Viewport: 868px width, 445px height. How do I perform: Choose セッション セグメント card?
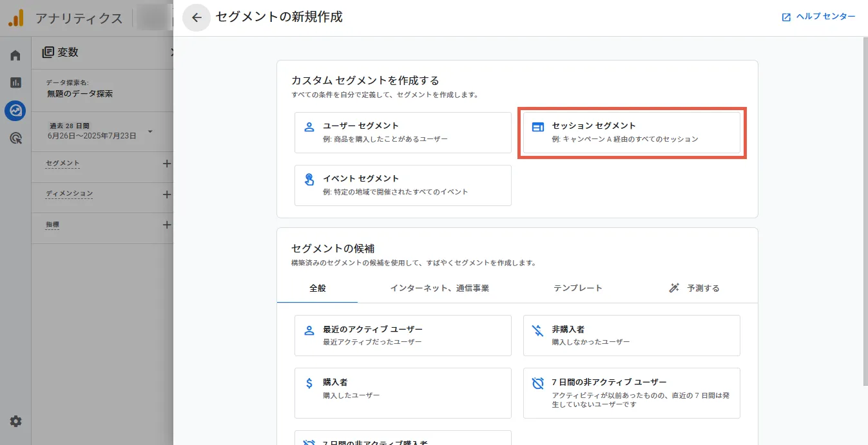pyautogui.click(x=632, y=133)
